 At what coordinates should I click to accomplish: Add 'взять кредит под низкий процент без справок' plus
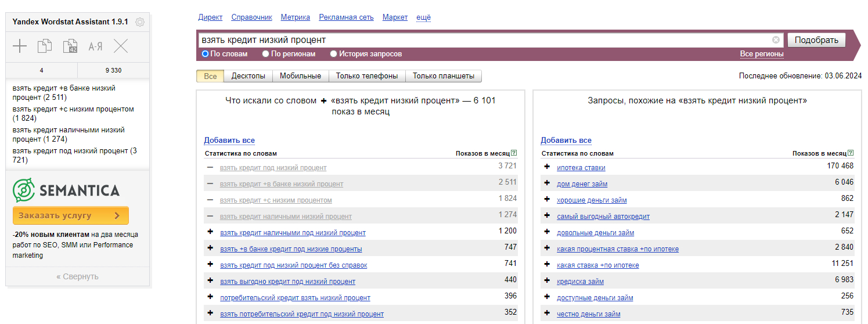[210, 265]
